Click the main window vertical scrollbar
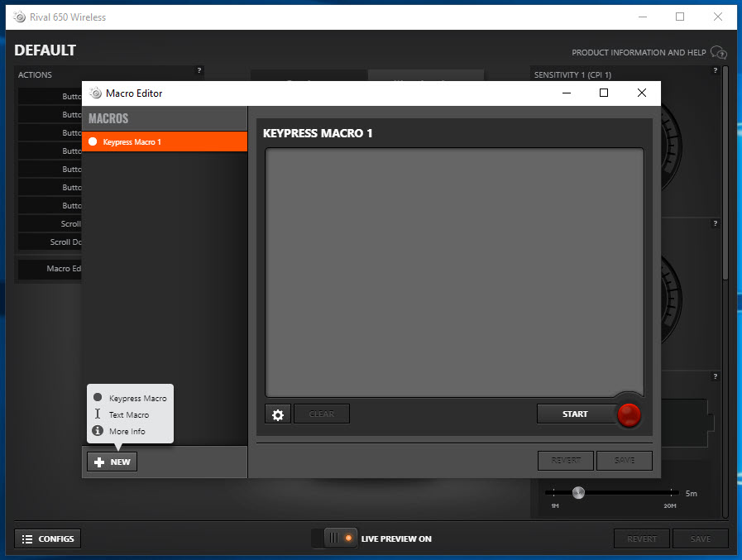Image resolution: width=742 pixels, height=560 pixels. (x=725, y=173)
